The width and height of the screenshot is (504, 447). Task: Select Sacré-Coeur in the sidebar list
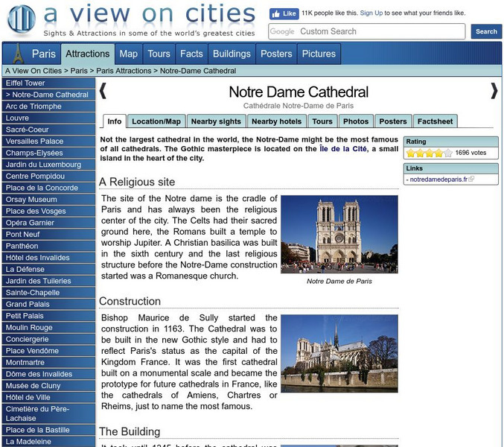point(28,130)
